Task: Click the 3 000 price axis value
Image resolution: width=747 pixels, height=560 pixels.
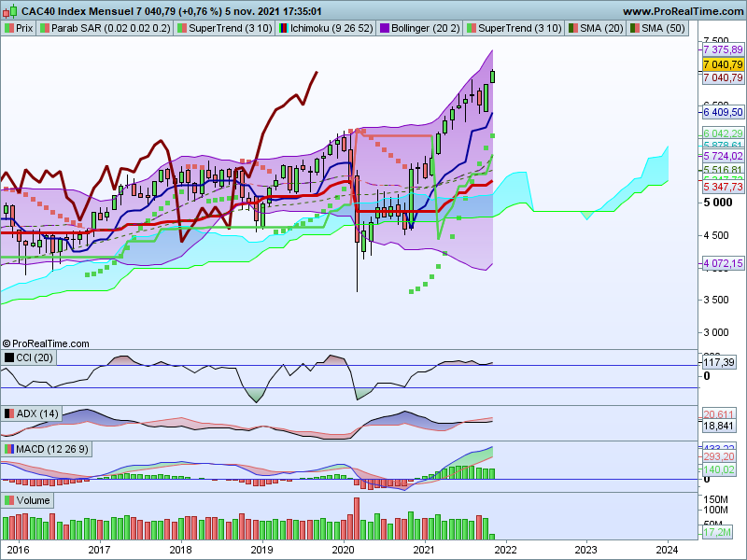Action: tap(716, 332)
